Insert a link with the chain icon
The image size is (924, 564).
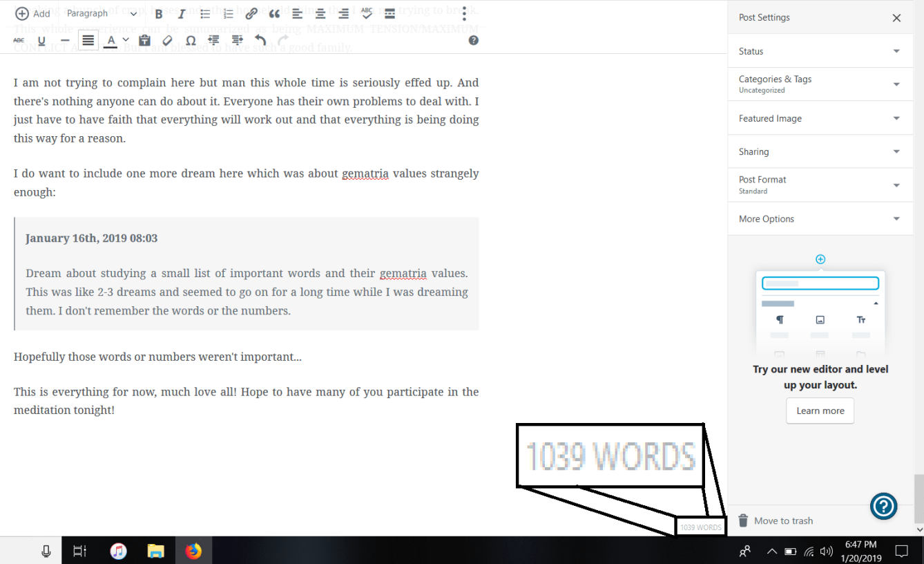(251, 14)
